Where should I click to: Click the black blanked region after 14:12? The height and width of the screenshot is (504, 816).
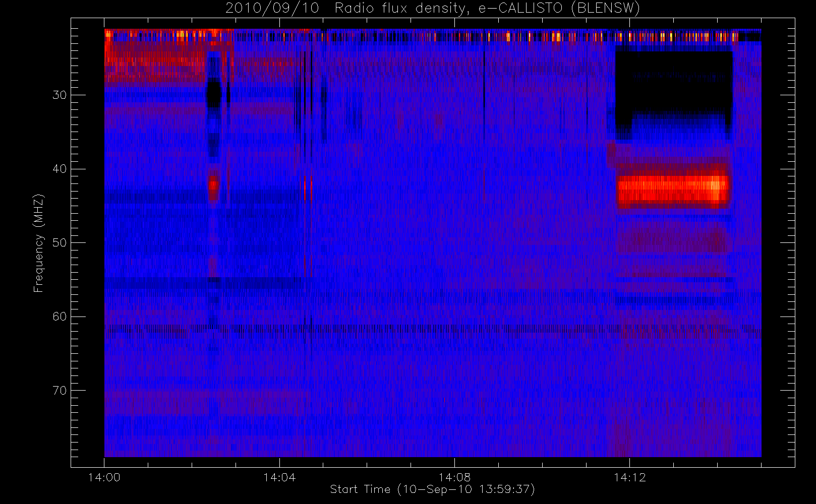pos(674,85)
